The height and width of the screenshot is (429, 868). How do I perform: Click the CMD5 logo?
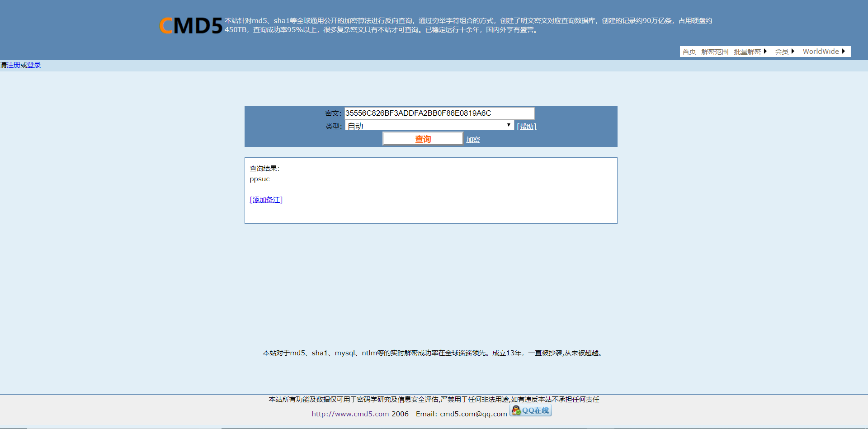click(191, 26)
